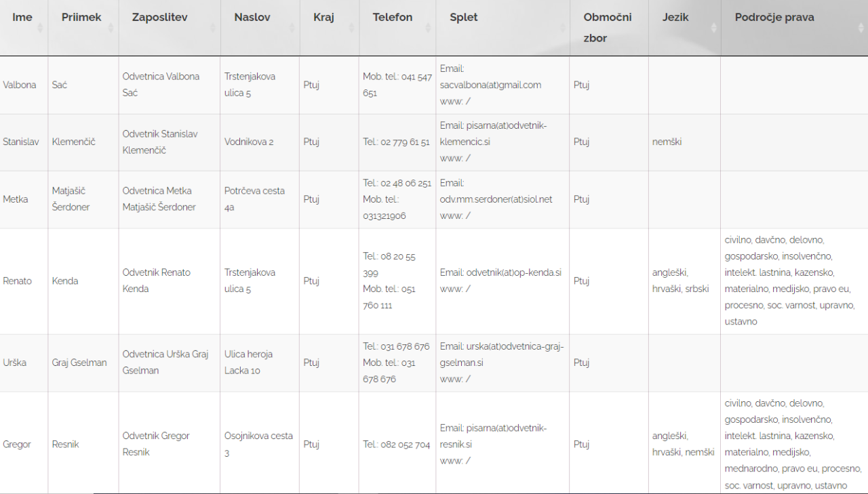Click the first name Renato
The image size is (868, 494).
click(17, 281)
